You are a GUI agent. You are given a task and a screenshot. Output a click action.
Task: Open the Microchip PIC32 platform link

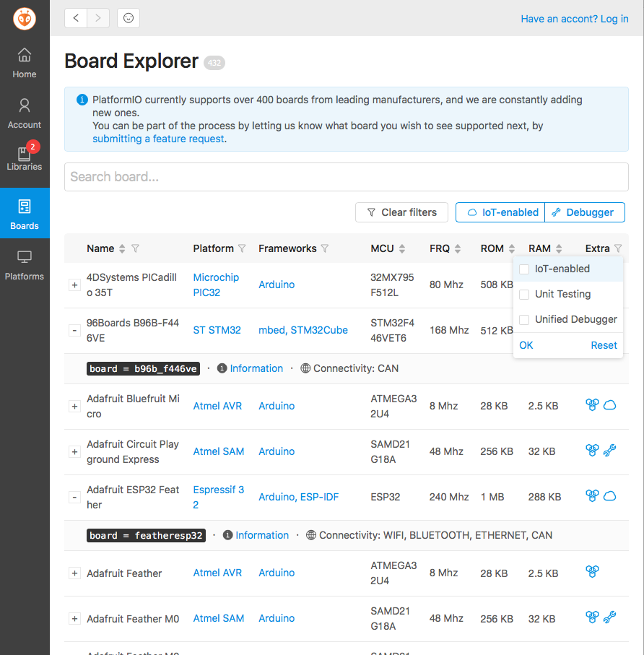pyautogui.click(x=216, y=285)
